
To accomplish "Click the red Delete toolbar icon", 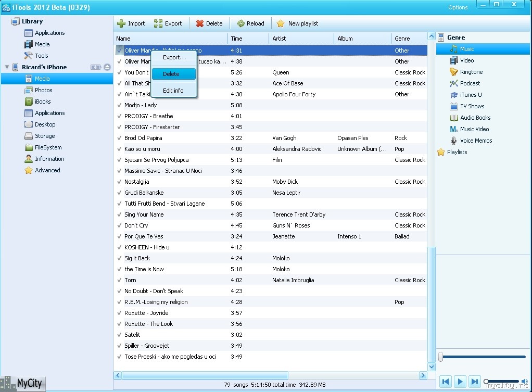I will coord(199,23).
